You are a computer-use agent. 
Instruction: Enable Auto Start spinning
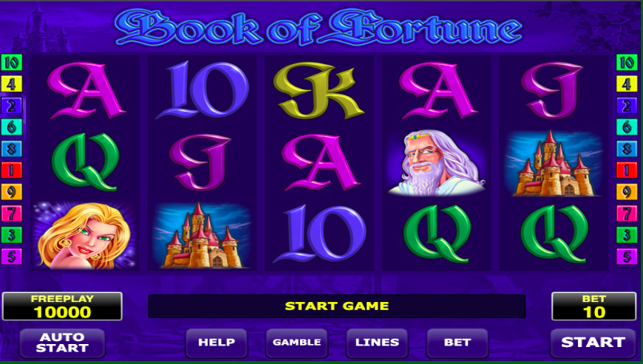point(62,343)
